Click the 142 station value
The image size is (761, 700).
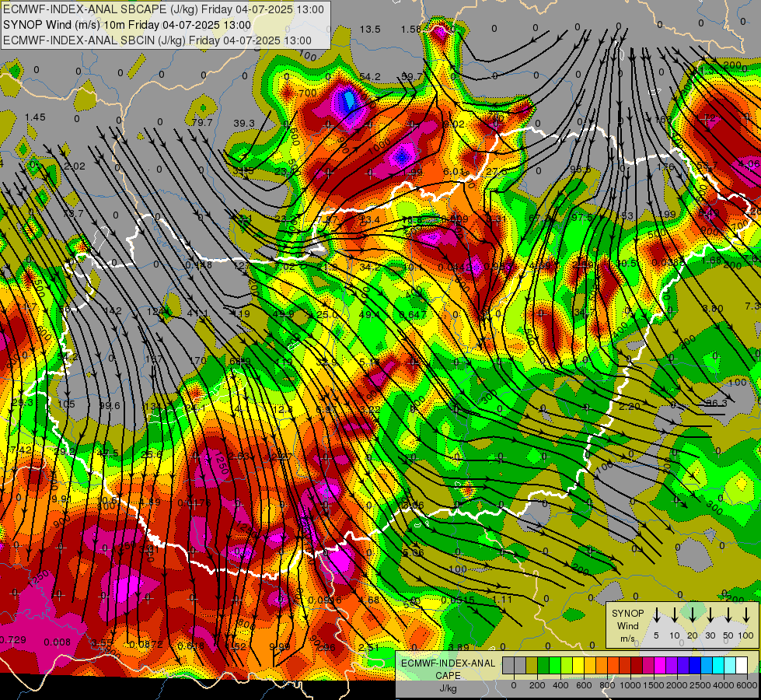tap(113, 311)
